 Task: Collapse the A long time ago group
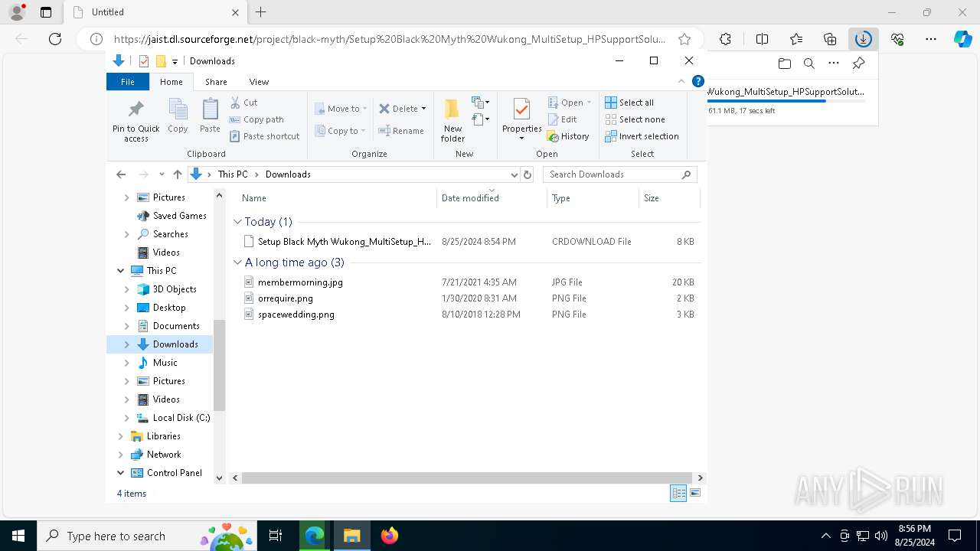pyautogui.click(x=237, y=262)
